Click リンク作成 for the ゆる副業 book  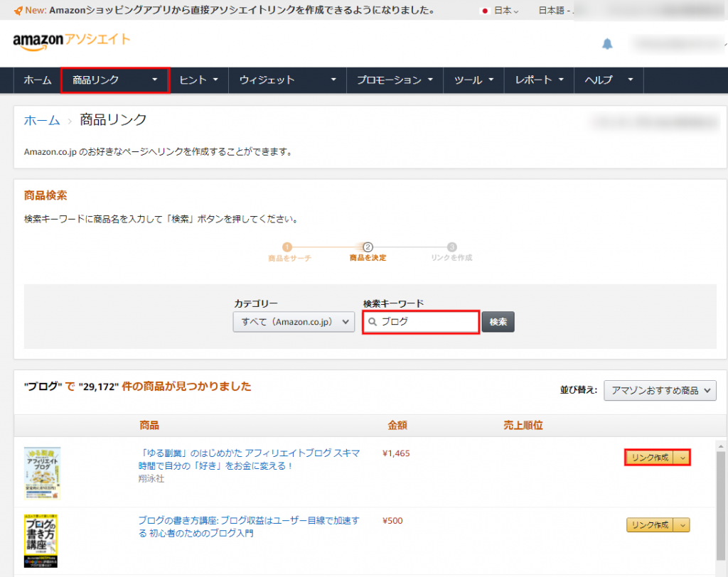pos(650,458)
